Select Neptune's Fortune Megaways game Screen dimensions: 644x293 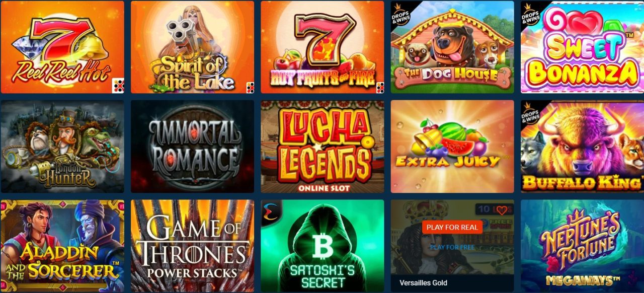582,246
